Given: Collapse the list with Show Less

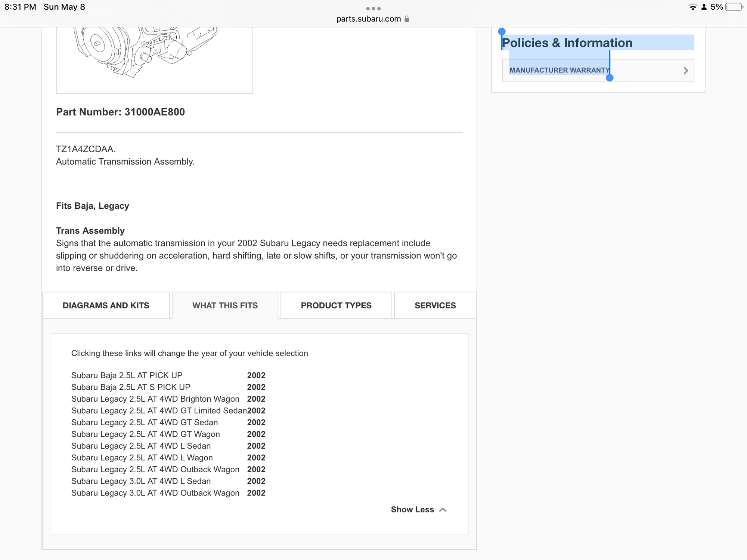Looking at the screenshot, I should [x=412, y=510].
